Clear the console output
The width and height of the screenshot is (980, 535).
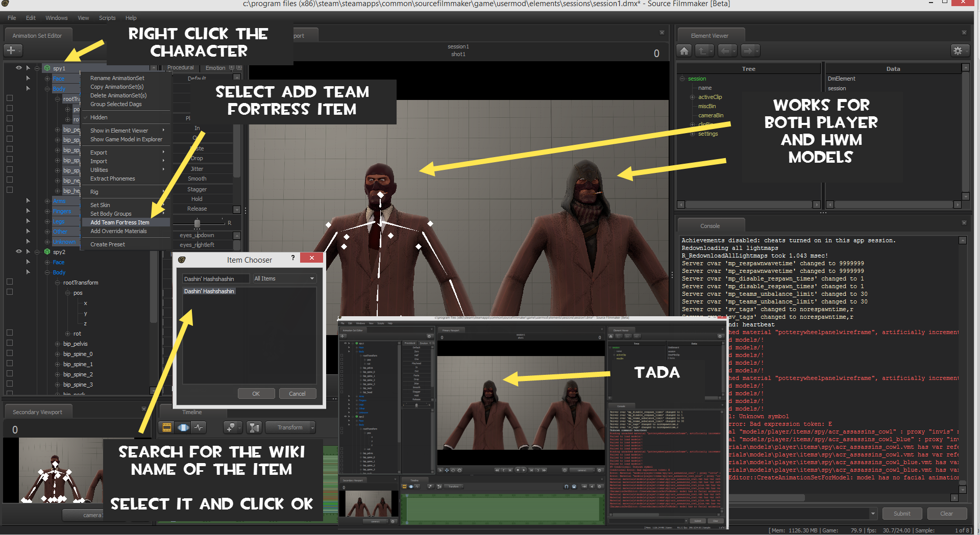(x=946, y=514)
